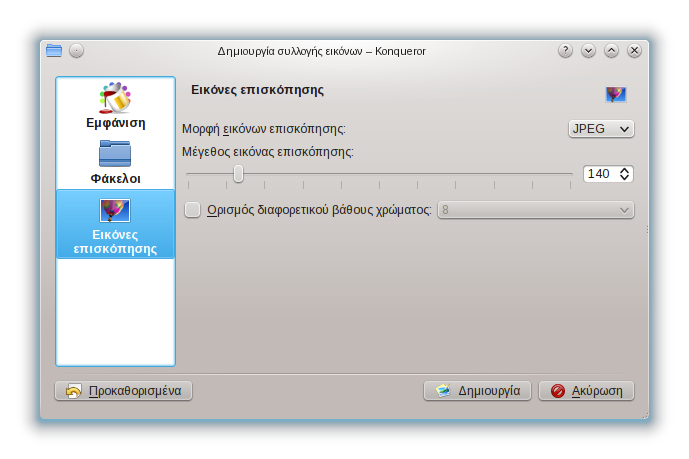This screenshot has width=689, height=459.
Task: Open the color depth dropdown showing 8
Action: [536, 210]
